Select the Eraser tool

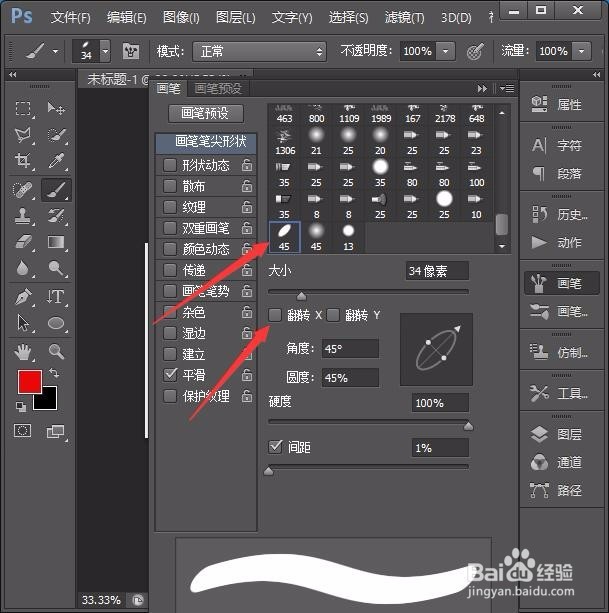(23, 242)
